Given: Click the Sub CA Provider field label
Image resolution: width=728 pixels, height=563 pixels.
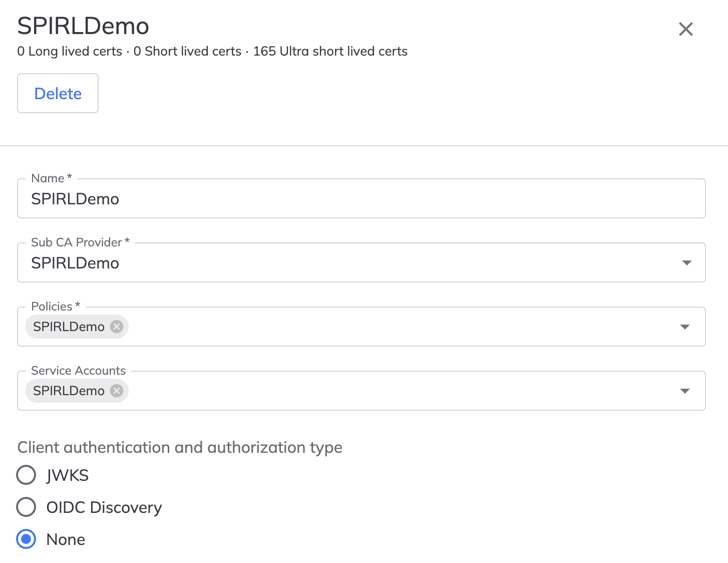Looking at the screenshot, I should [76, 242].
